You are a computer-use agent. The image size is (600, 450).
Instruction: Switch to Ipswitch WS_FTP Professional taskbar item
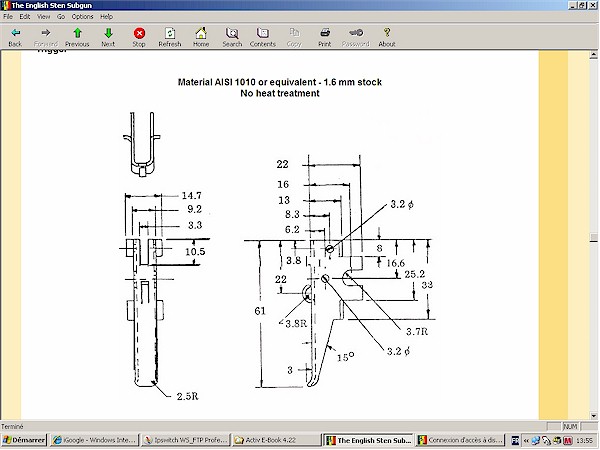pos(185,440)
